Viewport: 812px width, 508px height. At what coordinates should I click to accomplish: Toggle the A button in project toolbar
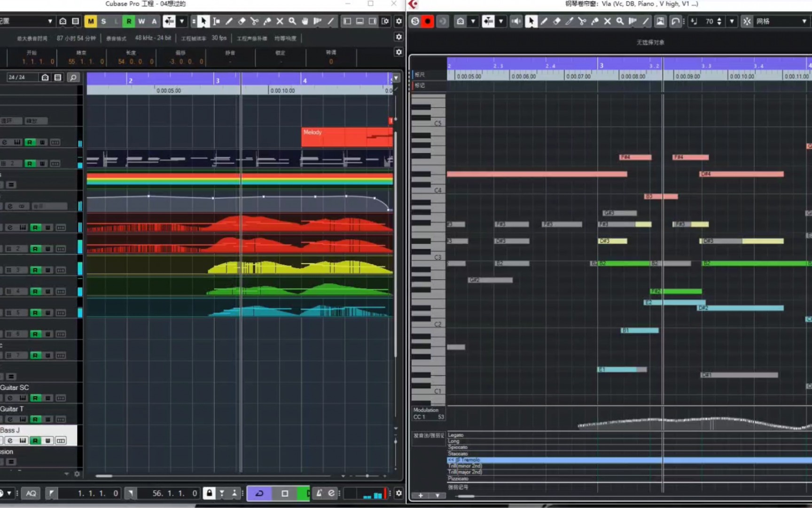(154, 21)
